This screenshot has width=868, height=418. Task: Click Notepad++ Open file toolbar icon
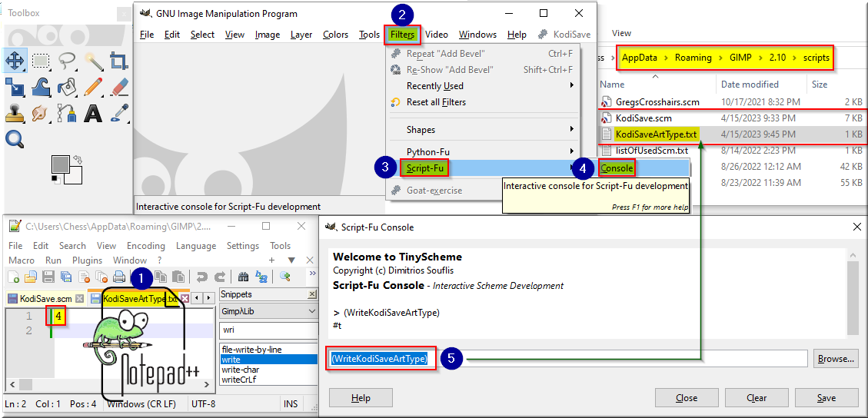pos(31,277)
